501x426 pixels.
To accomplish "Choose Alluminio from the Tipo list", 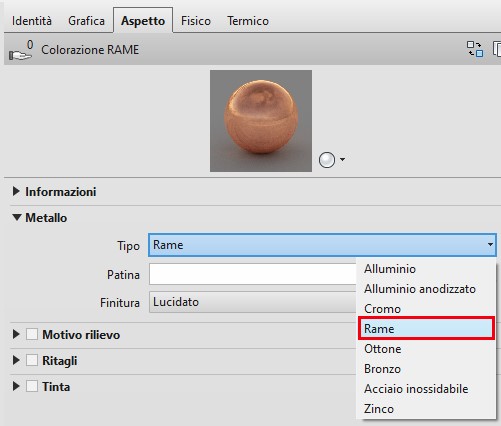I will coord(426,269).
